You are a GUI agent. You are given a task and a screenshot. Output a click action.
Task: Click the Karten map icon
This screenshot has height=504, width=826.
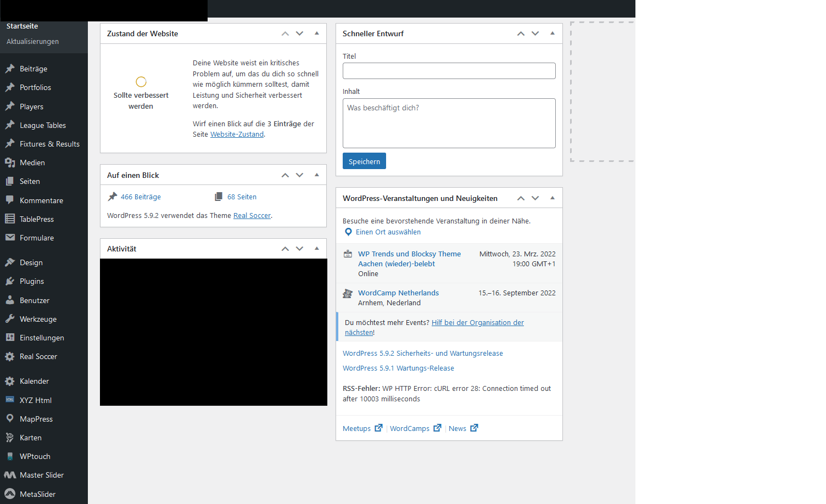[x=10, y=438]
